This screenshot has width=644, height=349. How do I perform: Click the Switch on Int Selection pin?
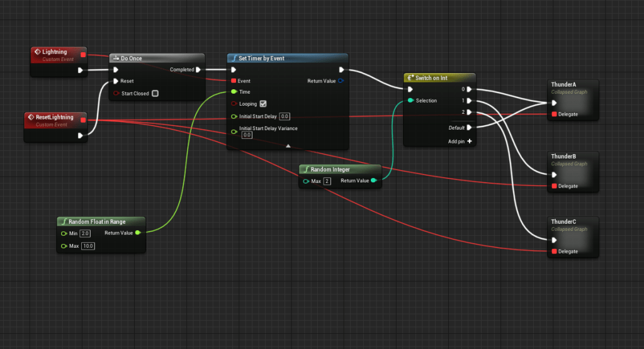(410, 101)
